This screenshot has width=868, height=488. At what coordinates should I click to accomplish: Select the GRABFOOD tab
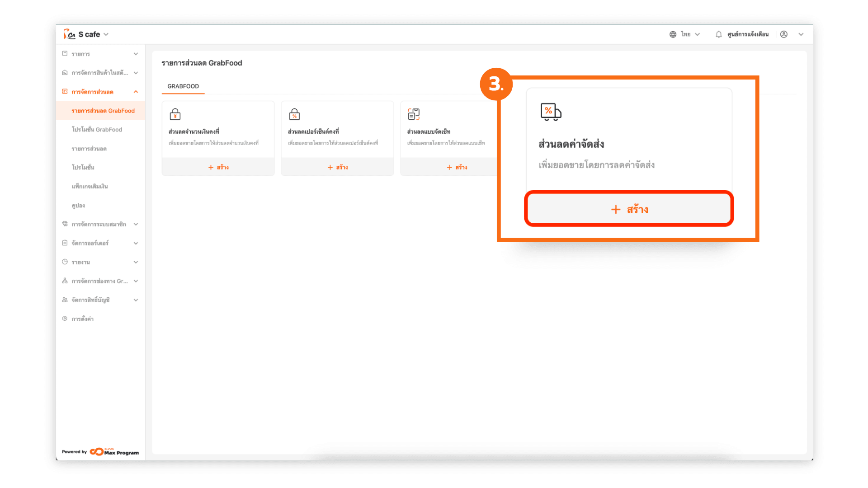pos(183,86)
